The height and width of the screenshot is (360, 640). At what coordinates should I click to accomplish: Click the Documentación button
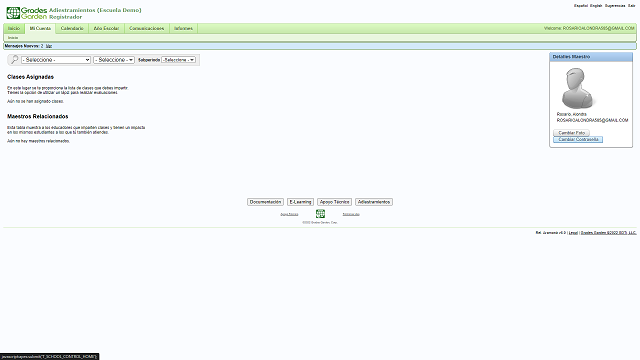pyautogui.click(x=265, y=202)
